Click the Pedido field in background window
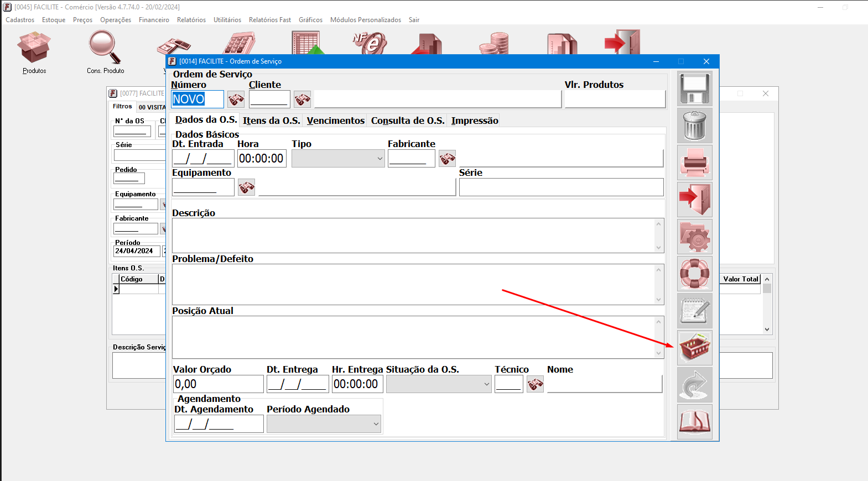This screenshot has width=868, height=481. (129, 178)
